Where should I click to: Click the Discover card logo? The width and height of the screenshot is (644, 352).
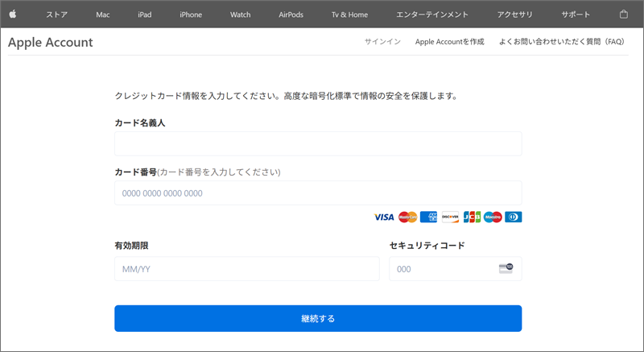(450, 217)
